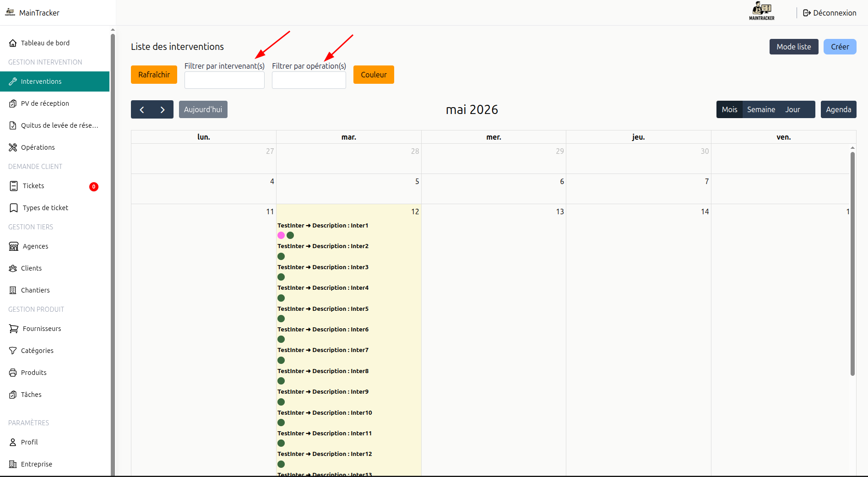Open the Produits printer icon
868x477 pixels.
click(x=13, y=373)
